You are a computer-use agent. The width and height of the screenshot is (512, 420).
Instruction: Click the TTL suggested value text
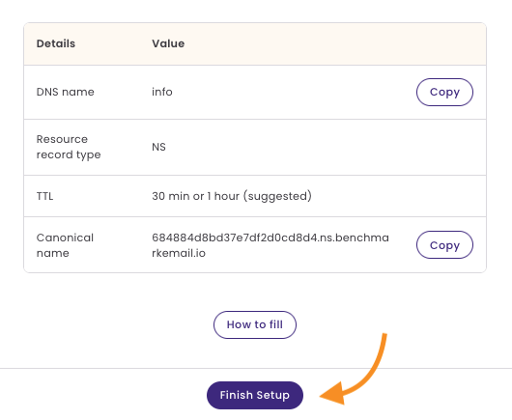coord(232,196)
